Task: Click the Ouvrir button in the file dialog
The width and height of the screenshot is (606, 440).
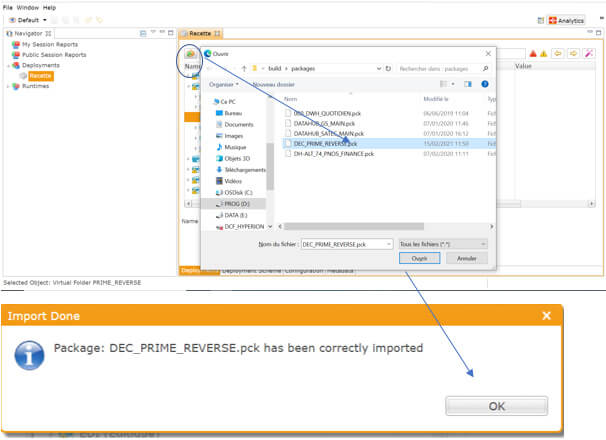Action: (419, 258)
